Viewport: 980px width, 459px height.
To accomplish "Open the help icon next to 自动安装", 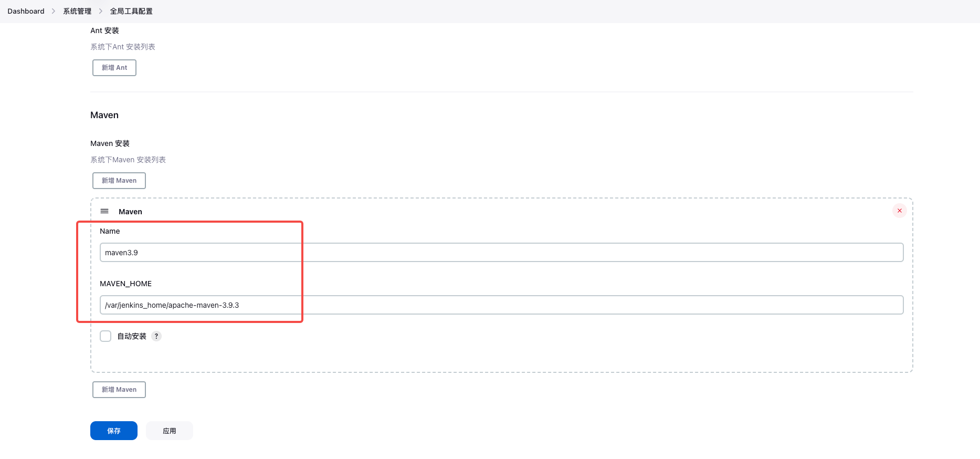I will 156,336.
